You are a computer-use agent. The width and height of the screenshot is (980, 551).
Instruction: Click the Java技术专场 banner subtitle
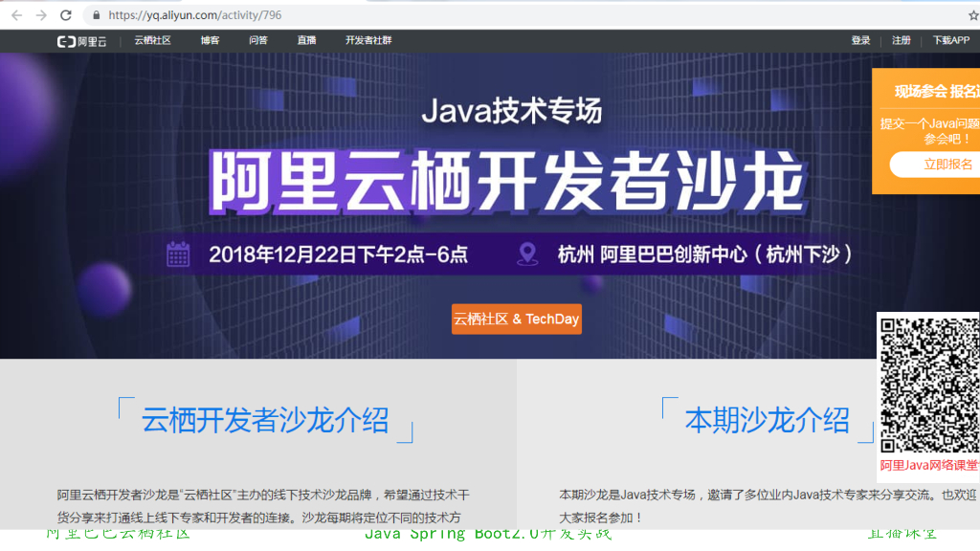pyautogui.click(x=511, y=111)
